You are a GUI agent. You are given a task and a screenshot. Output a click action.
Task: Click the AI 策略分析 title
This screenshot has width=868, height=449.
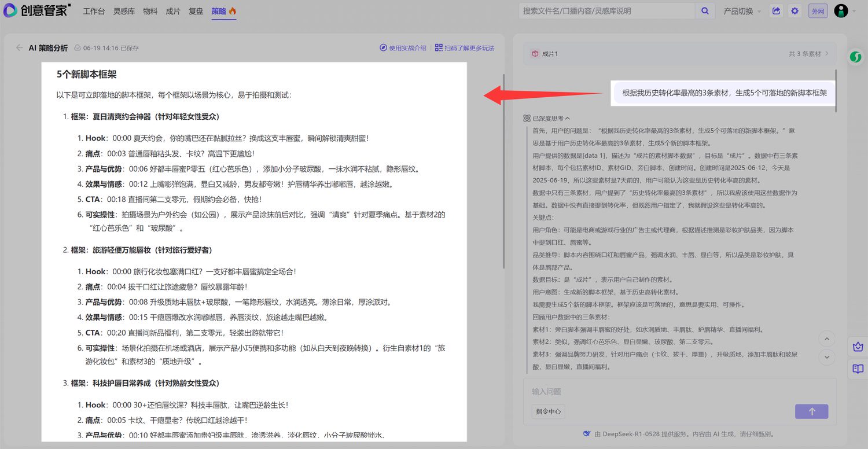(48, 48)
